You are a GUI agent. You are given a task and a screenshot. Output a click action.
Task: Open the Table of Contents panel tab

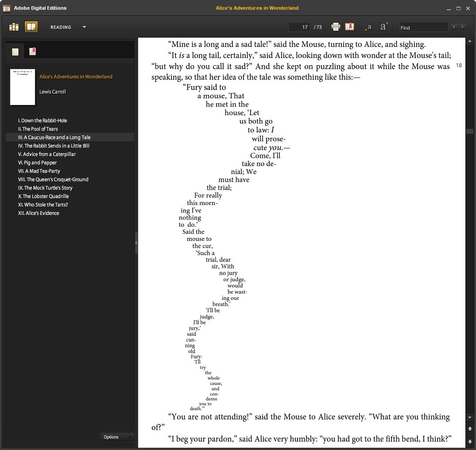point(15,52)
